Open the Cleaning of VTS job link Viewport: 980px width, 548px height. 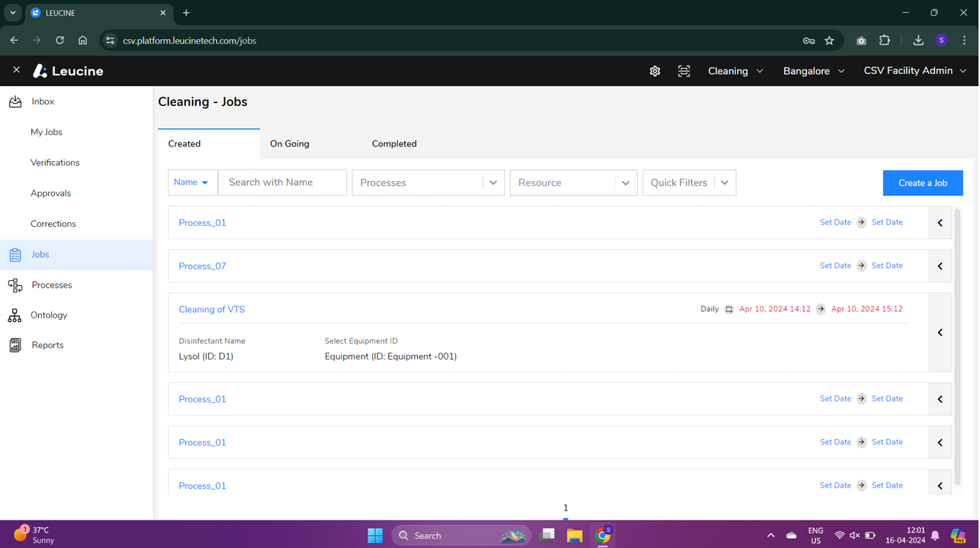coord(212,310)
